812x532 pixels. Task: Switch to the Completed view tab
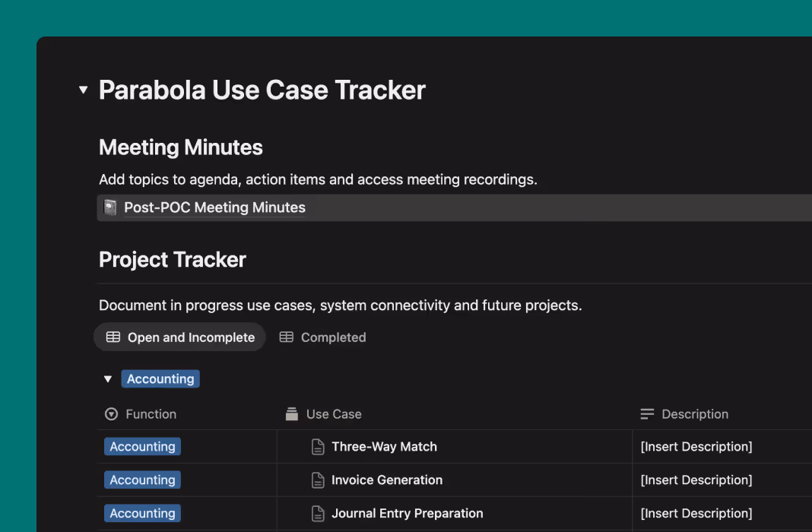click(333, 337)
